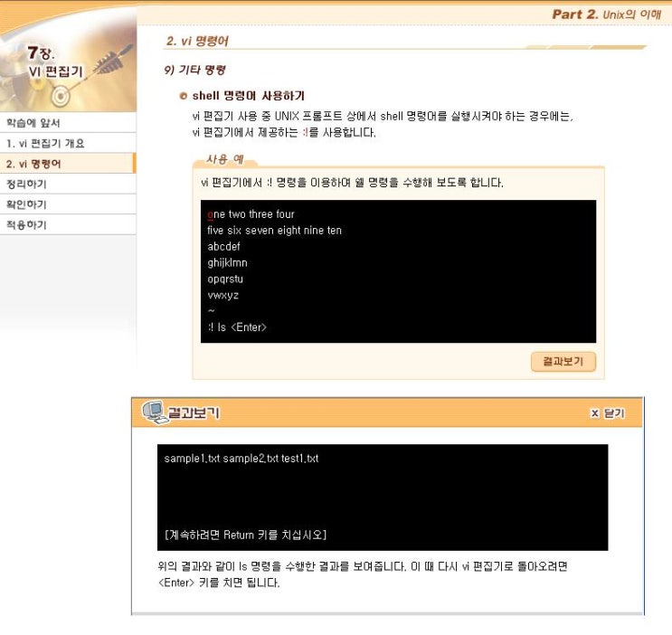Viewport: 672px width, 635px height.
Task: Select the 적용하기 menu item
Action: tap(25, 225)
